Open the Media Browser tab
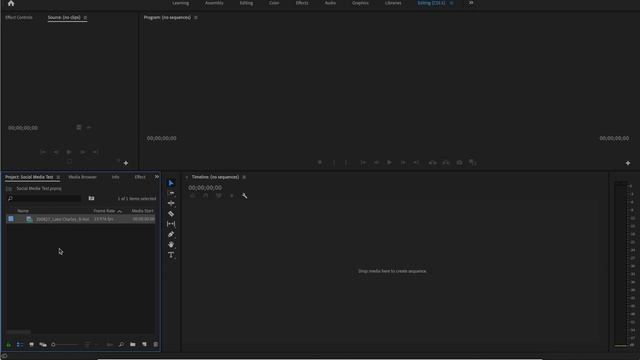This screenshot has height=360, width=640. pyautogui.click(x=82, y=177)
